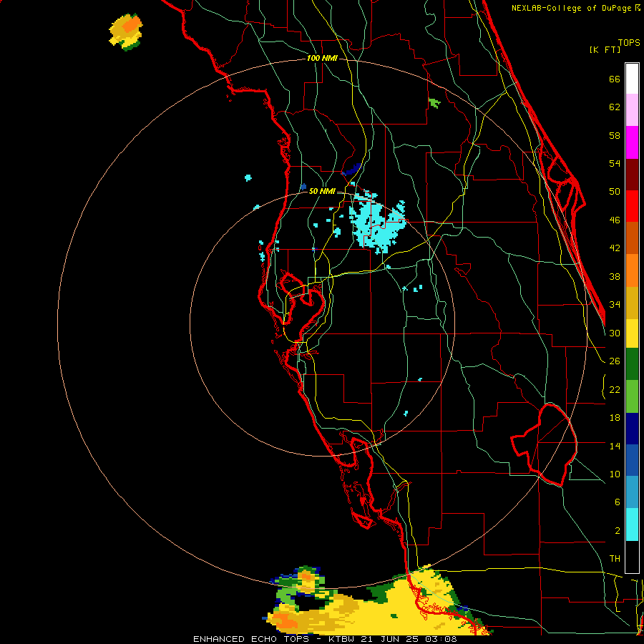
Task: Click the legend value 22
Action: coord(615,389)
